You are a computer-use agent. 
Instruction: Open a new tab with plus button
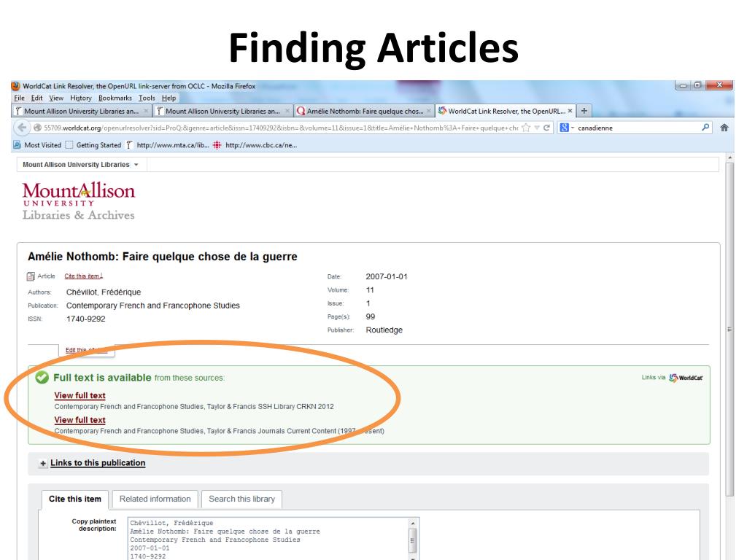584,111
